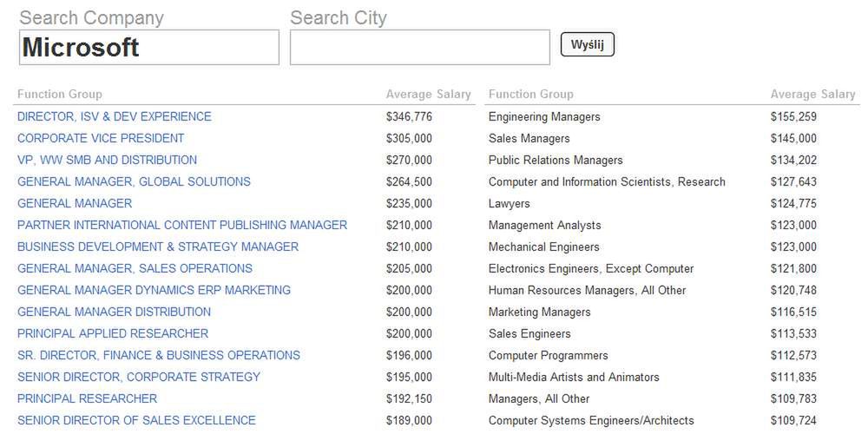This screenshot has width=868, height=434.
Task: Select the $124,775 salary value
Action: click(x=793, y=204)
